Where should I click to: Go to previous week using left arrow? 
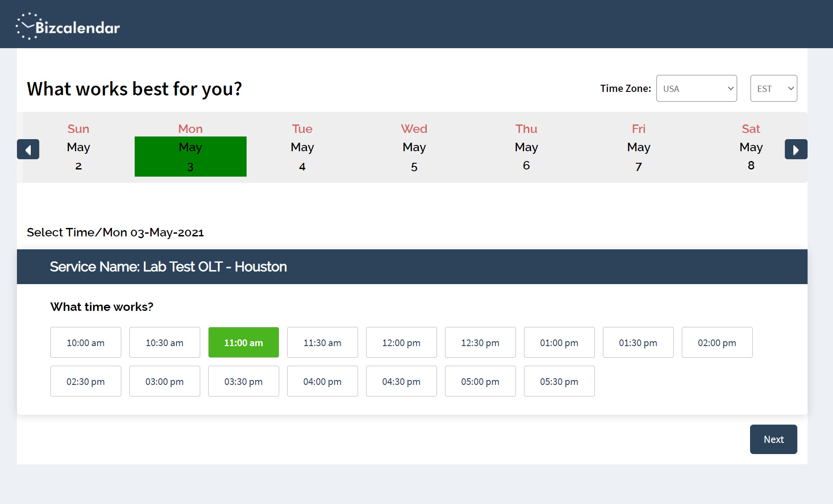28,149
